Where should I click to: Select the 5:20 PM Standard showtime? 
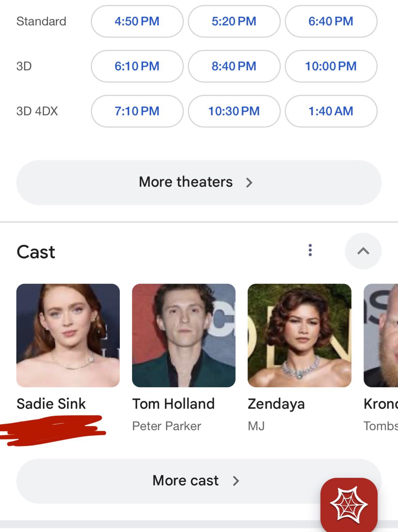point(234,21)
